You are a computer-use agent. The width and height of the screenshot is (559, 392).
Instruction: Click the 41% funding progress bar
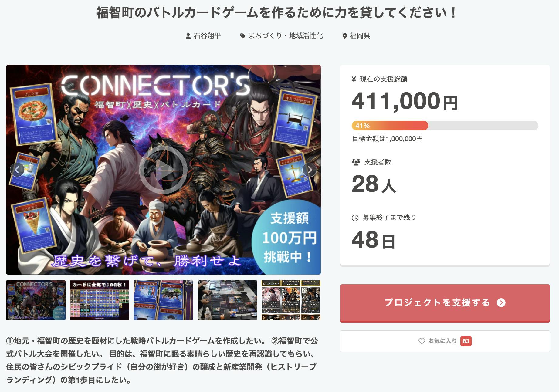pos(445,126)
